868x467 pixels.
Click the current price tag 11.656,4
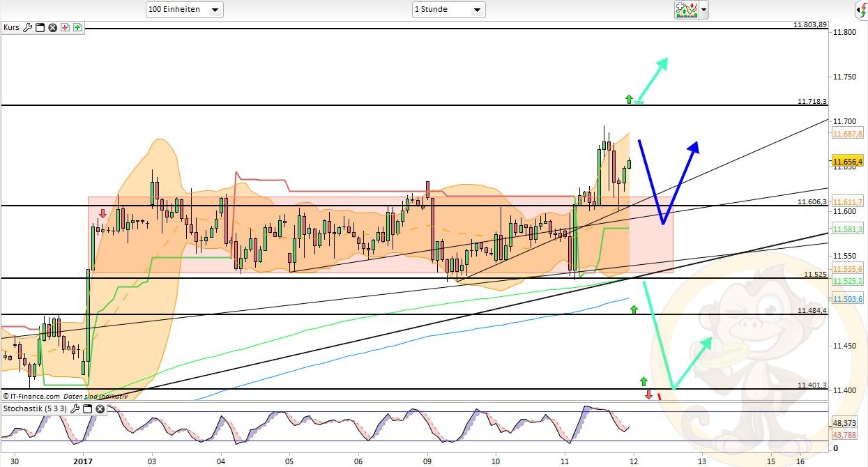click(x=846, y=161)
